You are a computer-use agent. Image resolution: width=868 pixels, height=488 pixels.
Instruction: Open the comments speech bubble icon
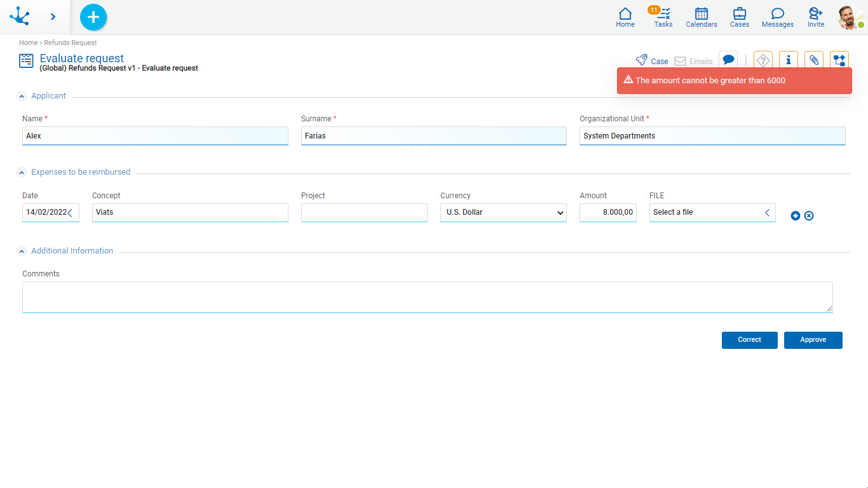click(x=728, y=60)
